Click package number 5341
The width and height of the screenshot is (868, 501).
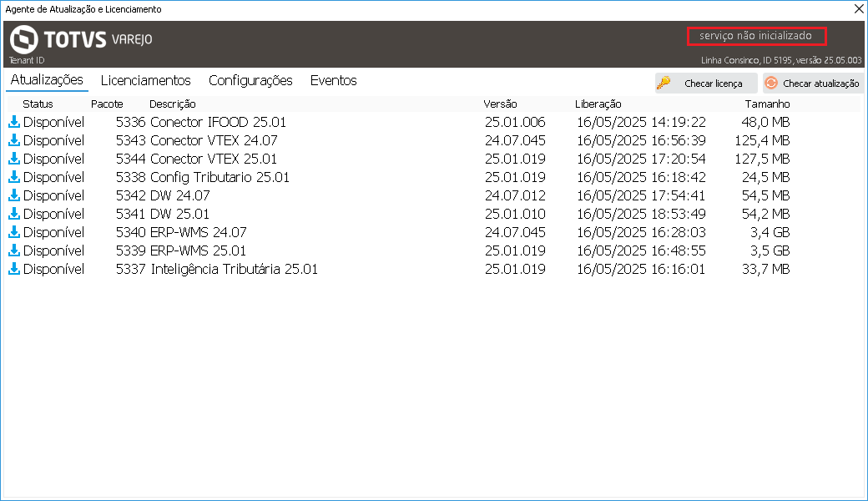[x=131, y=213]
